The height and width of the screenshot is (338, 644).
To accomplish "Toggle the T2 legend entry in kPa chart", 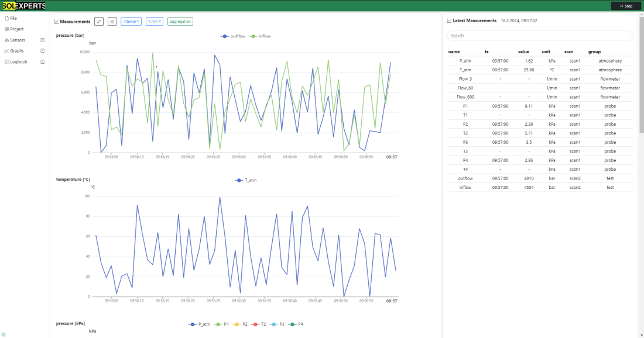I will (x=259, y=324).
